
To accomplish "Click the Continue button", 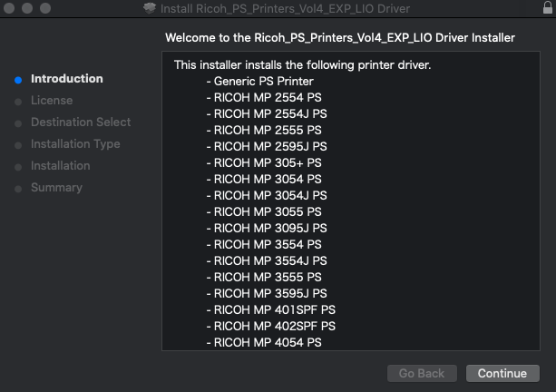I will [x=502, y=373].
